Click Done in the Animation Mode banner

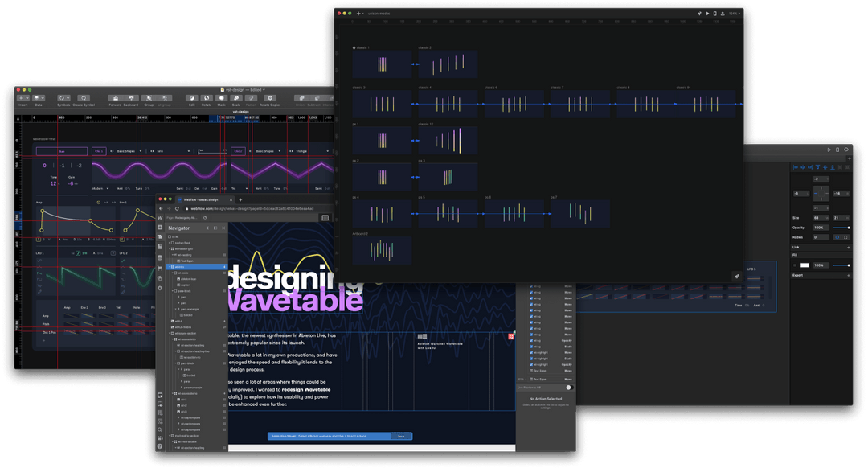pyautogui.click(x=401, y=436)
